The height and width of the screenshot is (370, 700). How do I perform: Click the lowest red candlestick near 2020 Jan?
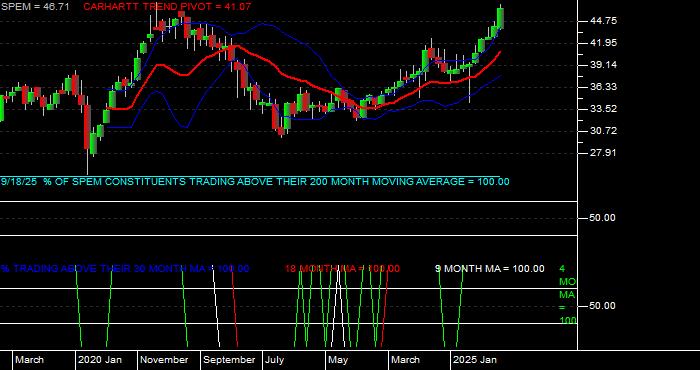point(87,127)
